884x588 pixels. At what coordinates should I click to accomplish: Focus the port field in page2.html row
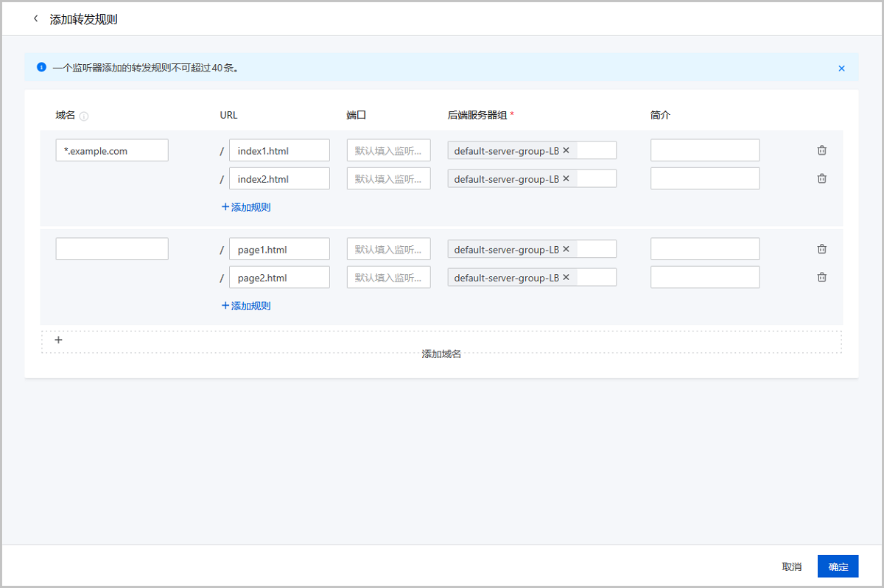coord(389,277)
